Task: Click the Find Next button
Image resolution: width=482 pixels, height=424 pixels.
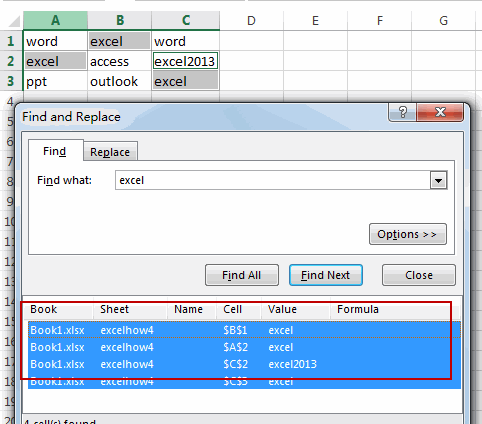Action: tap(326, 275)
